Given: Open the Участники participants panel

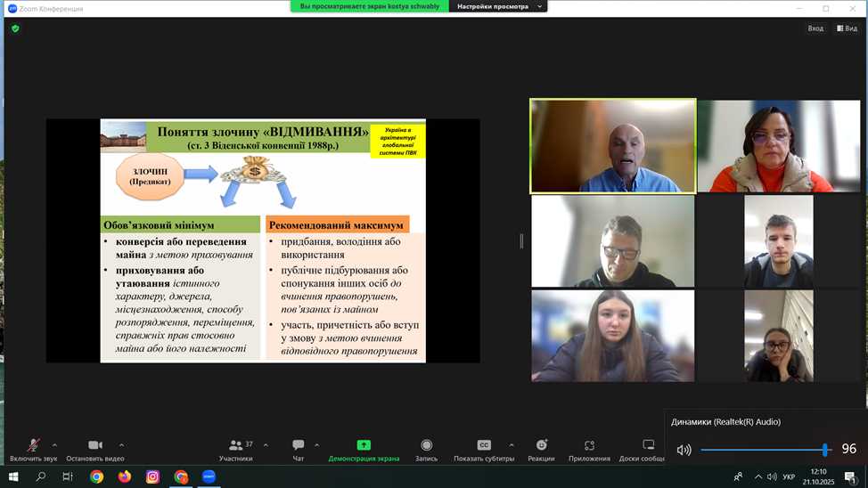Looking at the screenshot, I should click(x=236, y=449).
